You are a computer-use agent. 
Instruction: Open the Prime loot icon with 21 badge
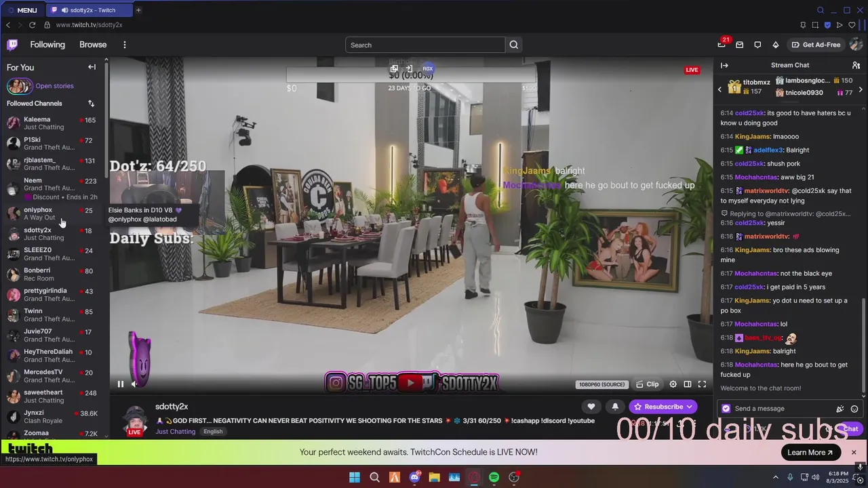point(722,45)
